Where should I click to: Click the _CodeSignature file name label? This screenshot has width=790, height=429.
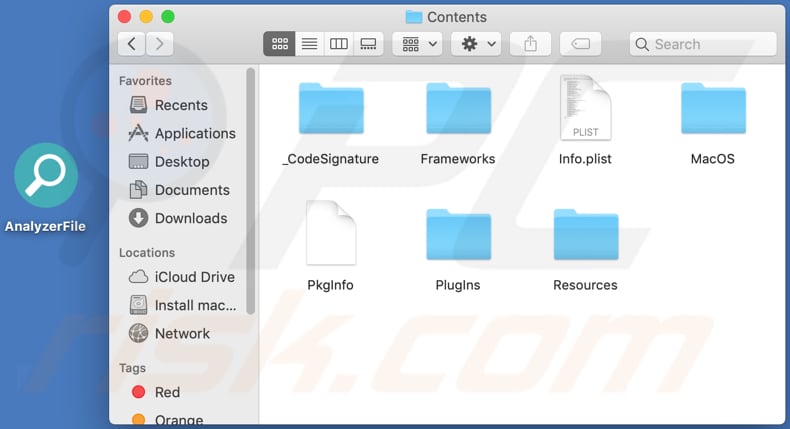click(331, 159)
